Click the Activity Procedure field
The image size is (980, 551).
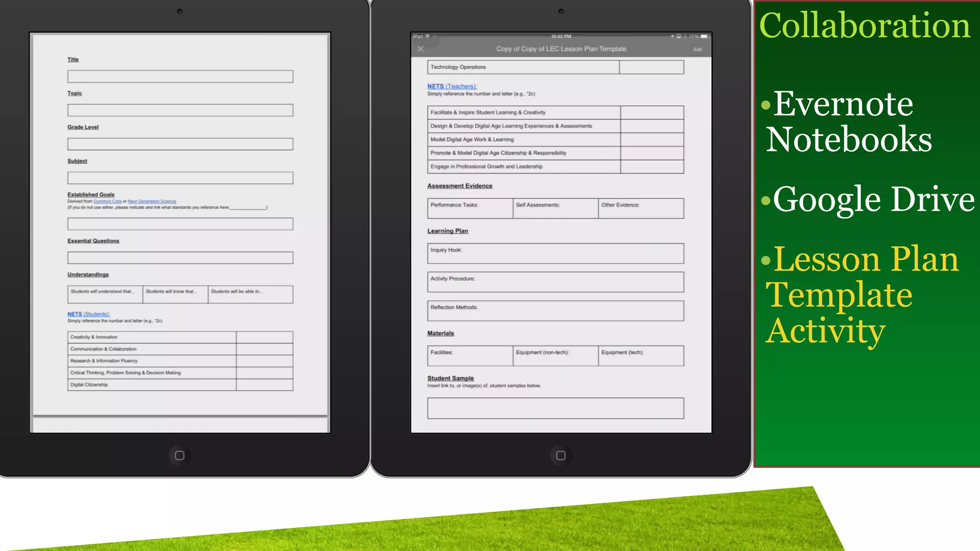click(556, 282)
